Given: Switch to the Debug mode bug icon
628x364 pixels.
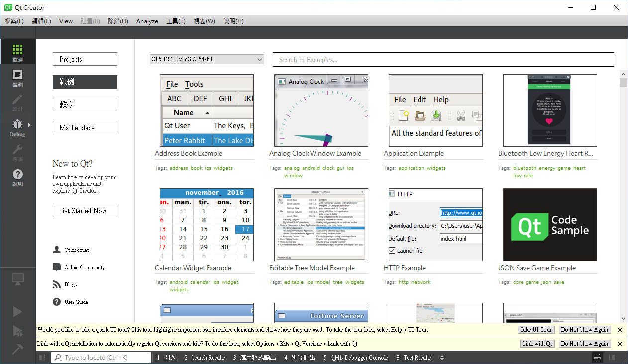Looking at the screenshot, I should (x=17, y=125).
